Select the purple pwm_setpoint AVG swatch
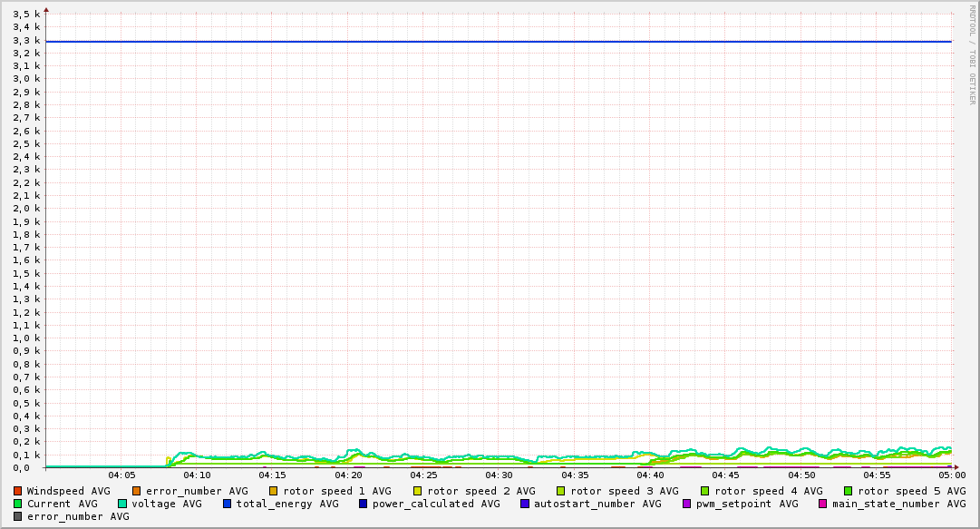The image size is (980, 529). [686, 504]
